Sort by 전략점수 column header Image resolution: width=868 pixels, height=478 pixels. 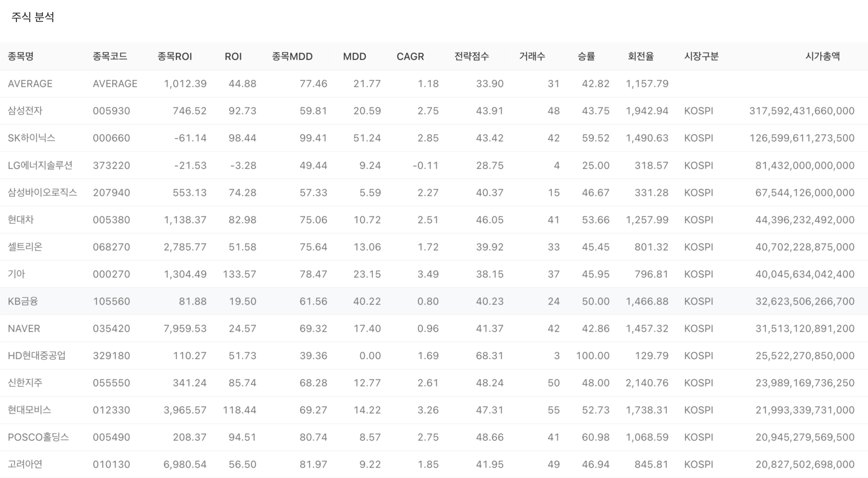pyautogui.click(x=471, y=56)
